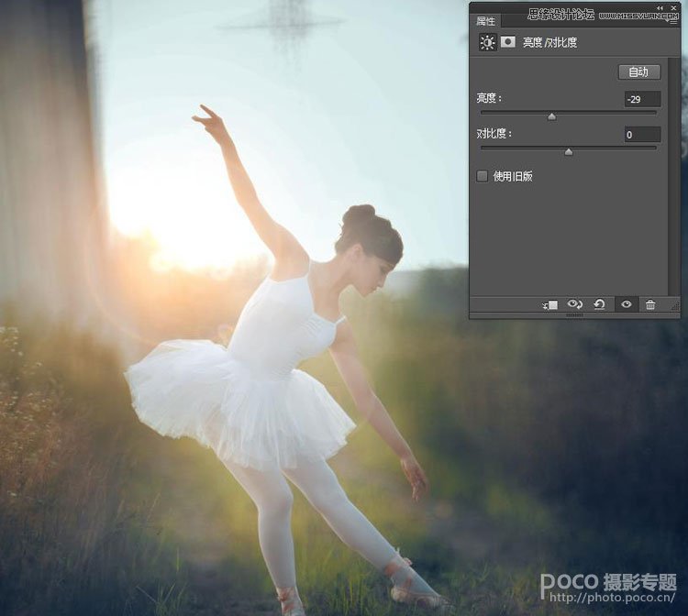
Task: Collapse panel using double-arrow icon
Action: coord(660,8)
